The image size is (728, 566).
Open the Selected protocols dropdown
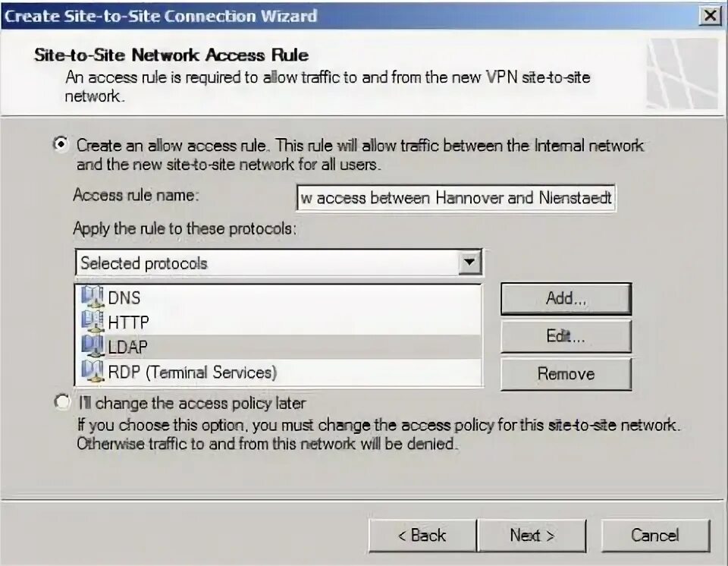(x=472, y=262)
